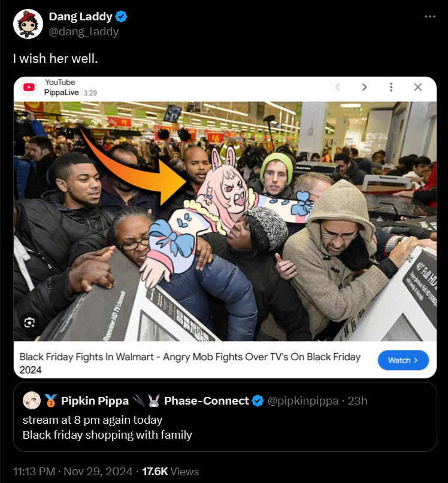
Task: Open the @pipkinpippa handle
Action: click(x=302, y=401)
